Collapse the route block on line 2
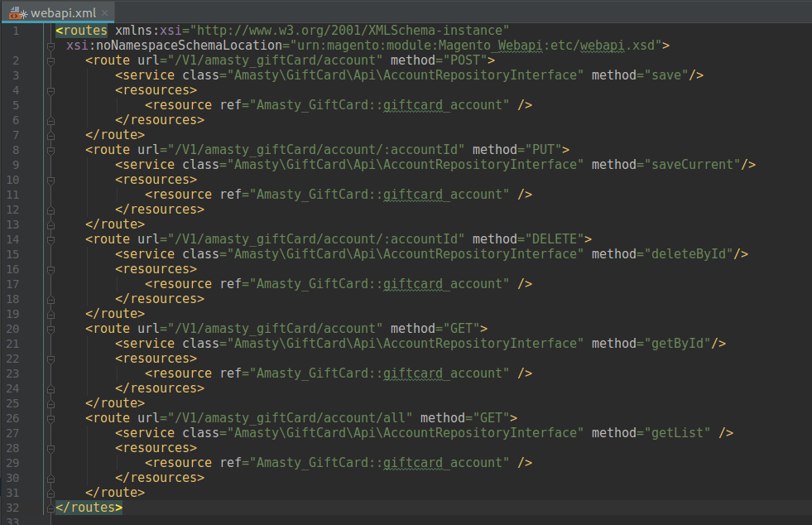The height and width of the screenshot is (525, 812). [50, 60]
